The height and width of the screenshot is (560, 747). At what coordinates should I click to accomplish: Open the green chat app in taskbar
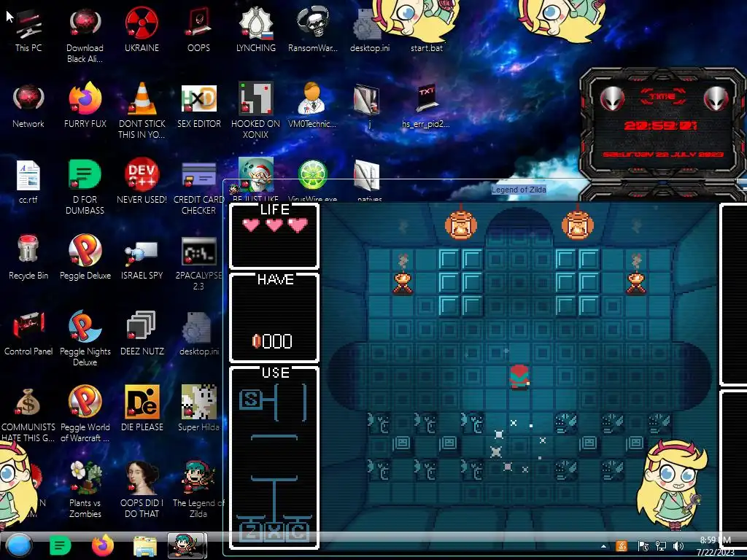click(60, 545)
